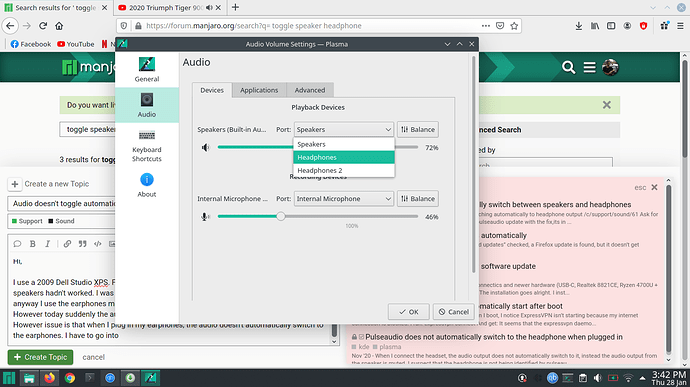Open the Firefox downloads panel
The height and width of the screenshot is (387, 690).
(579, 26)
